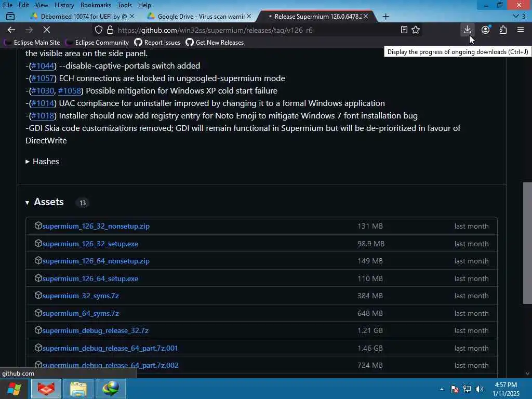This screenshot has width=532, height=399.
Task: Open the downloads panel icon
Action: point(467,30)
